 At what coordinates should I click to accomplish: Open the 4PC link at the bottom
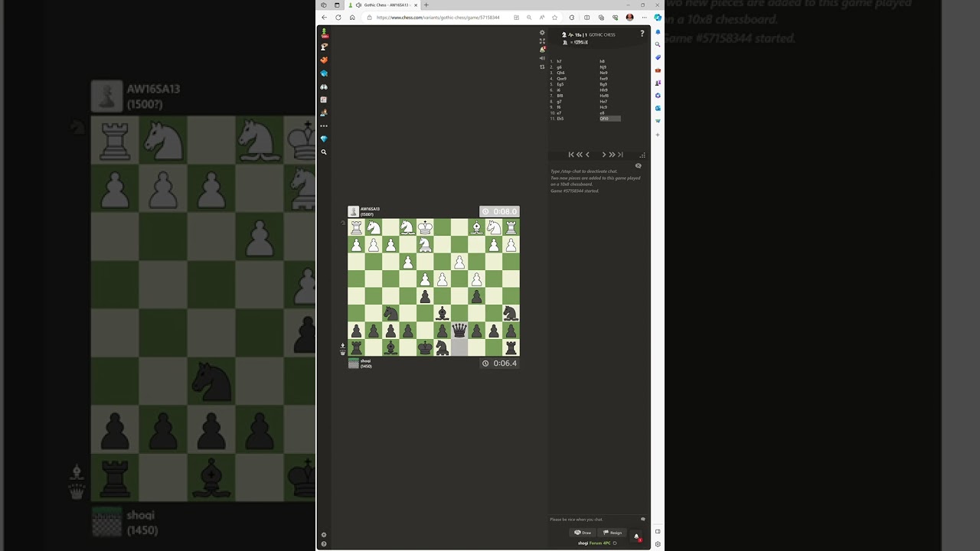pyautogui.click(x=607, y=543)
